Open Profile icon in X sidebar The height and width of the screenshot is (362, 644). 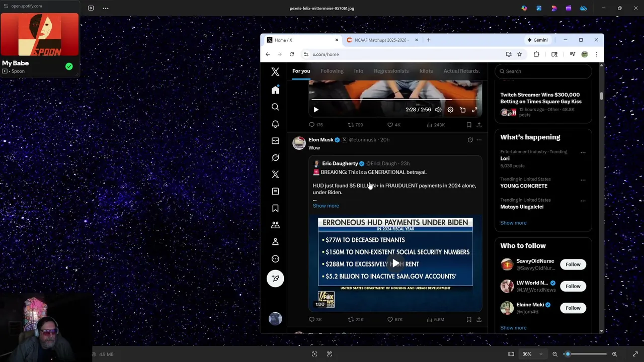275,242
